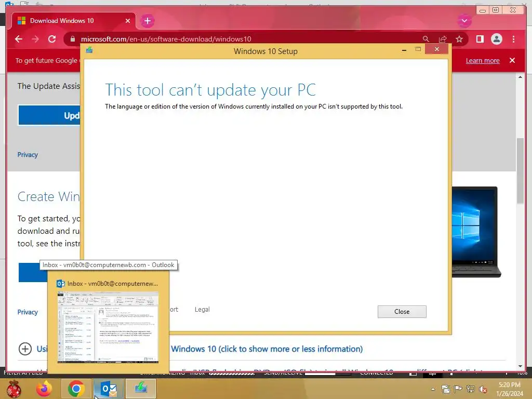532x399 pixels.
Task: Show hidden tray icons arrow
Action: point(433,389)
